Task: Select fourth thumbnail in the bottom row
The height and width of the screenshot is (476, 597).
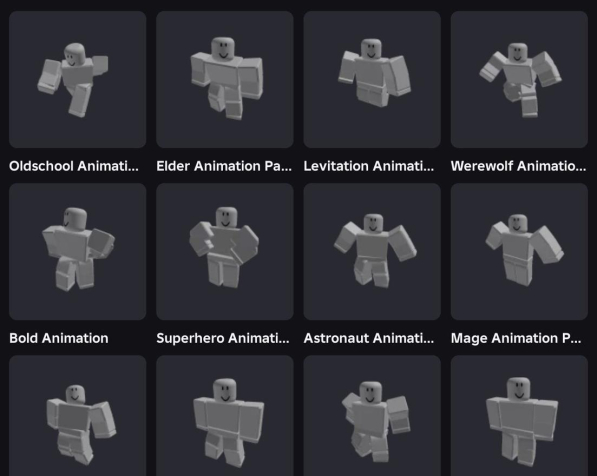Action: [519, 416]
